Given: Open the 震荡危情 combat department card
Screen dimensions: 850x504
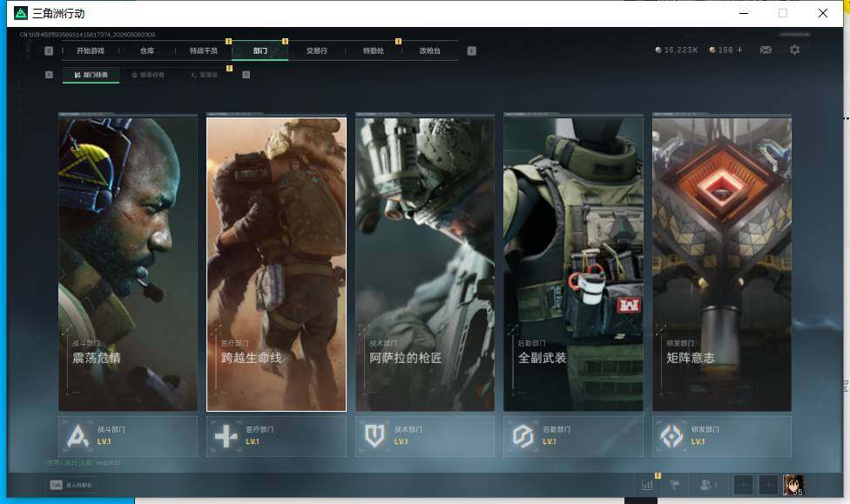Looking at the screenshot, I should 128,264.
